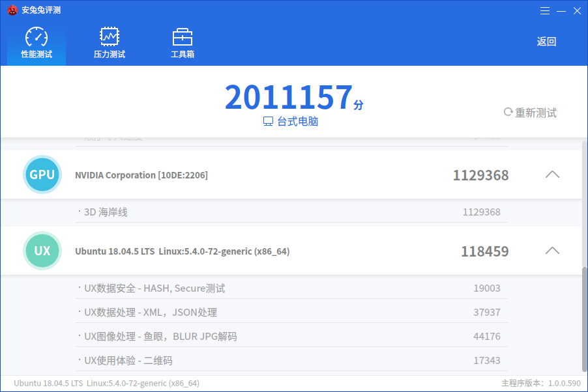Screen dimensions: 588x392
Task: Click the AnTuTu logo in title bar
Action: coord(12,10)
